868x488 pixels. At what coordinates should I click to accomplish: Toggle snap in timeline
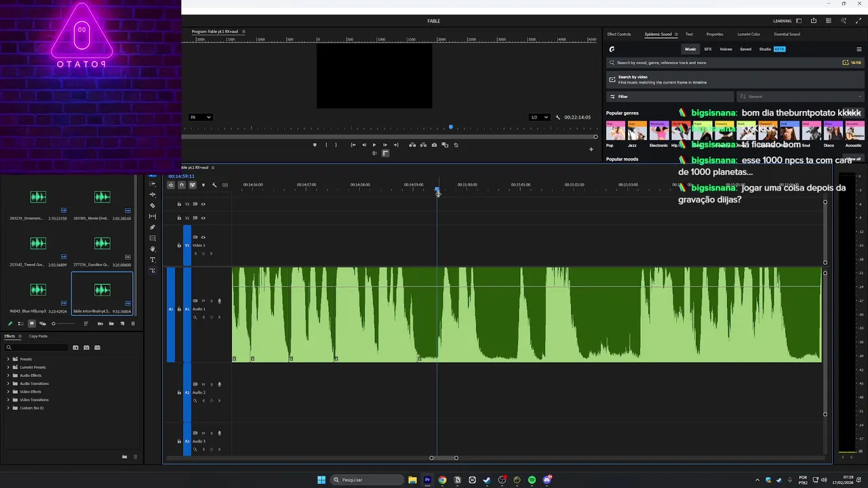coord(181,185)
